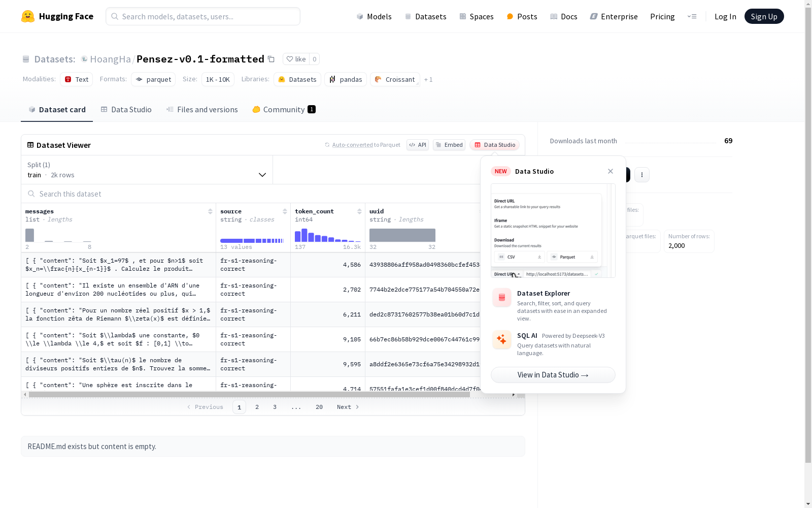Screen dimensions: 812x508
Task: Open the Dataset card tab
Action: point(57,109)
